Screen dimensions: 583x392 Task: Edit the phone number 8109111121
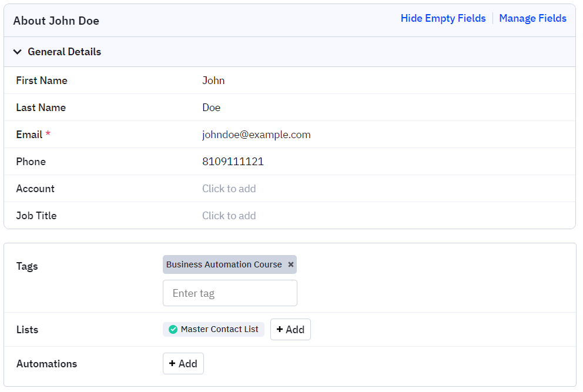click(233, 162)
